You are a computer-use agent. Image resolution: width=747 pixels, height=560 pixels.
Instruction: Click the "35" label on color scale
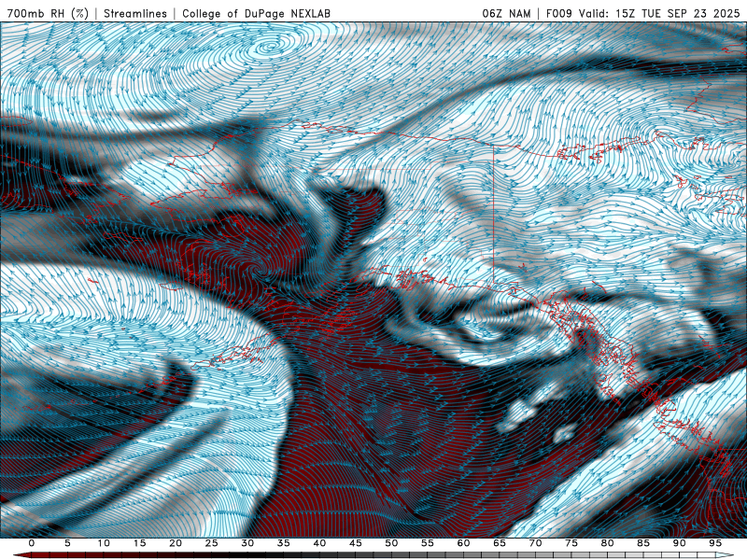tap(284, 543)
